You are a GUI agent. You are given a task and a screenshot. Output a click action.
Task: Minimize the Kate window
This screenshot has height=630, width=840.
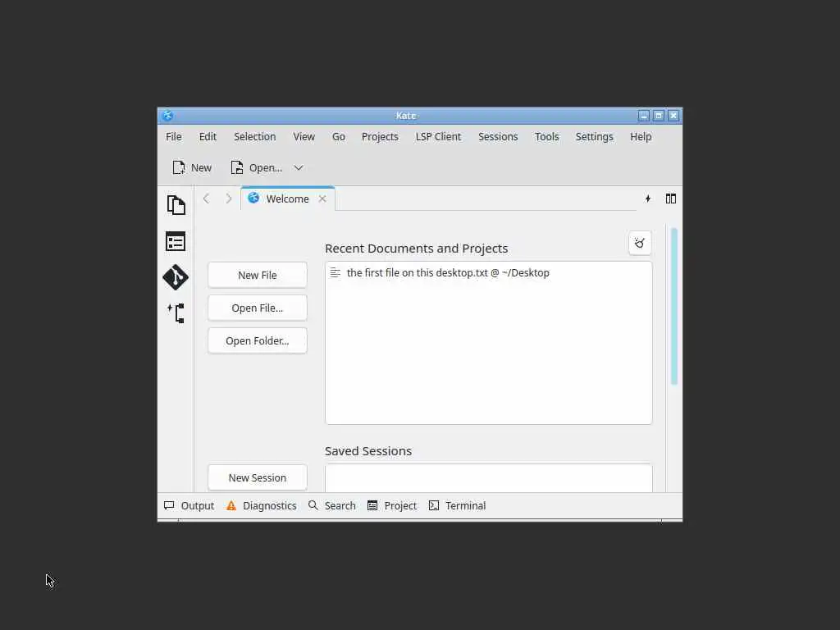point(644,116)
